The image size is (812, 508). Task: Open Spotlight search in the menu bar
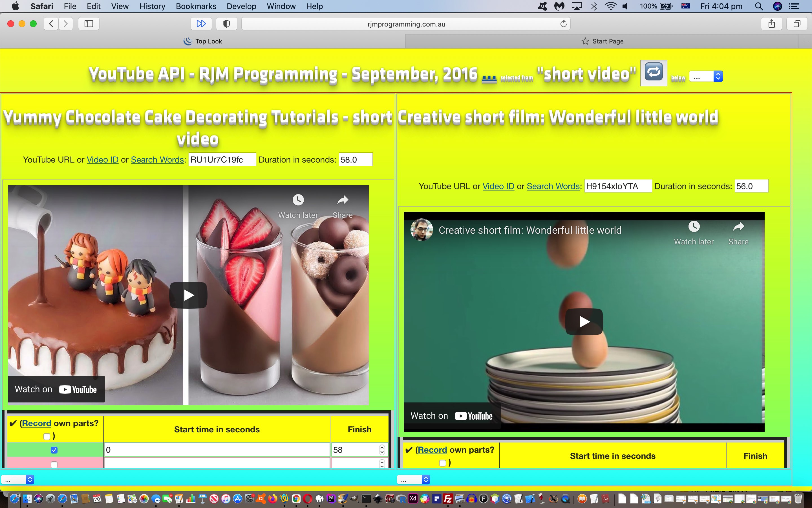759,6
